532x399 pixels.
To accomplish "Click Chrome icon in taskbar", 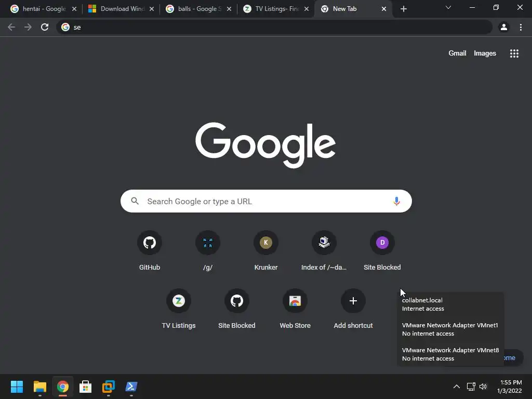I will (63, 387).
